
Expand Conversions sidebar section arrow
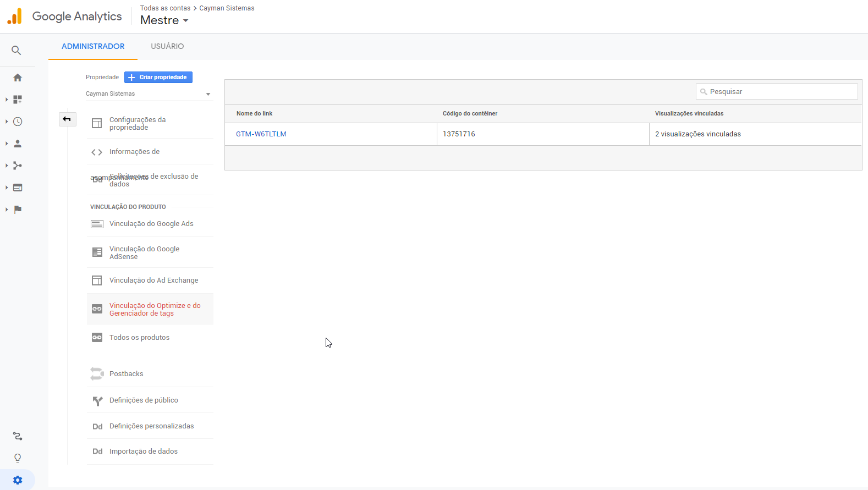7,210
